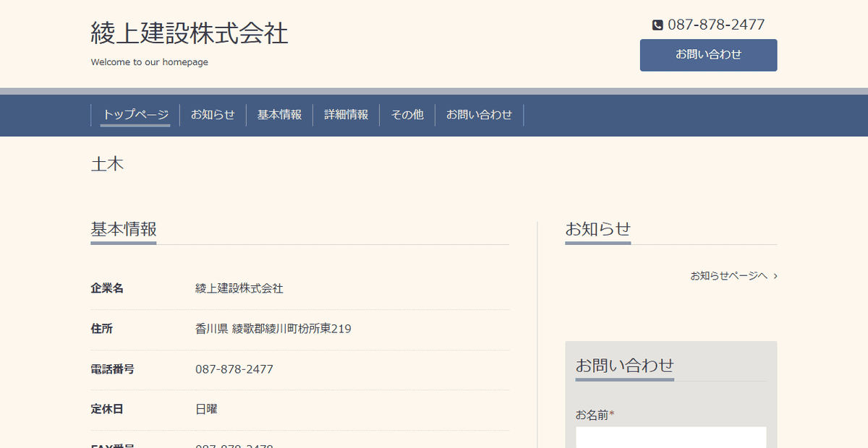This screenshot has width=868, height=448.
Task: Click the お名前 input field
Action: click(x=671, y=439)
